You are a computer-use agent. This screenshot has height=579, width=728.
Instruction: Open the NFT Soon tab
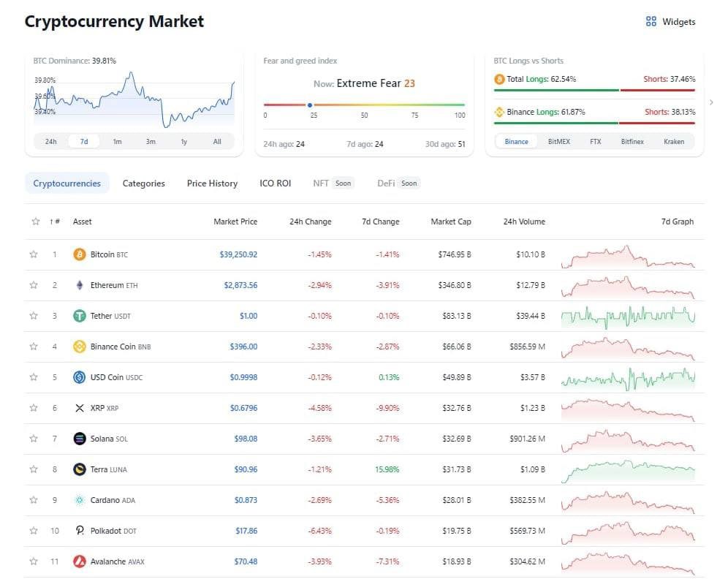coord(333,183)
